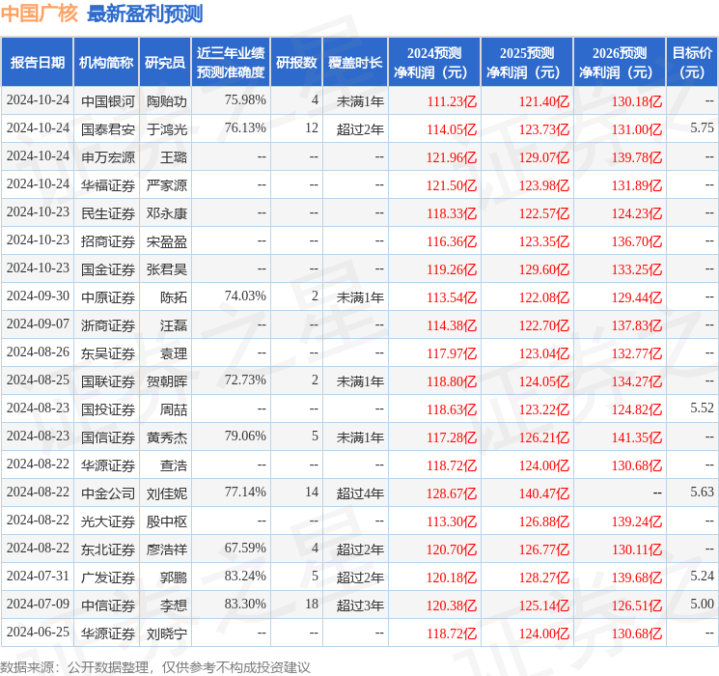This screenshot has height=676, width=719.
Task: Select the 目标价(元) column header
Action: 692,62
